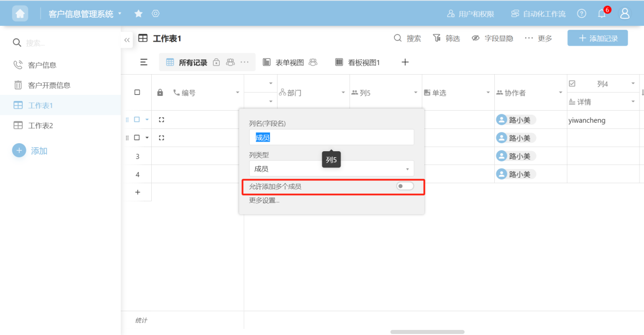Open the 编号 column dropdown arrow
Image resolution: width=644 pixels, height=335 pixels.
(238, 93)
